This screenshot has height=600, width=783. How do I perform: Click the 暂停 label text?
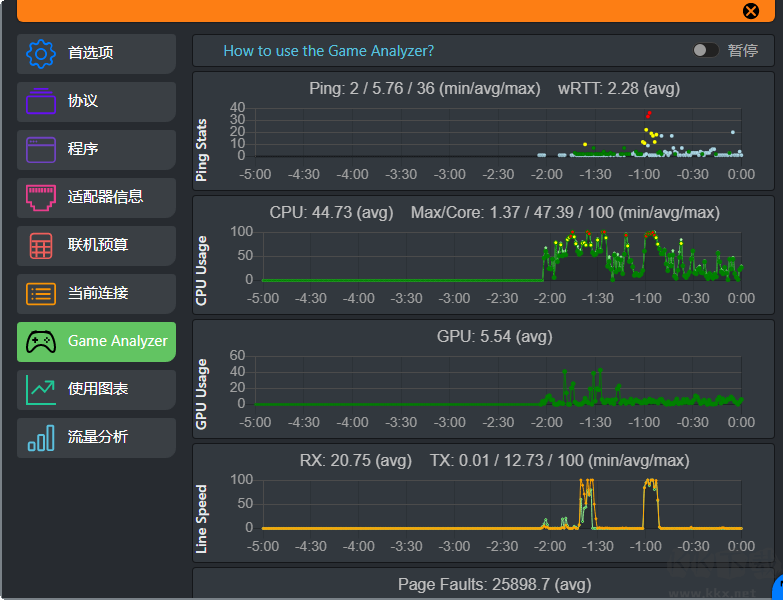742,51
